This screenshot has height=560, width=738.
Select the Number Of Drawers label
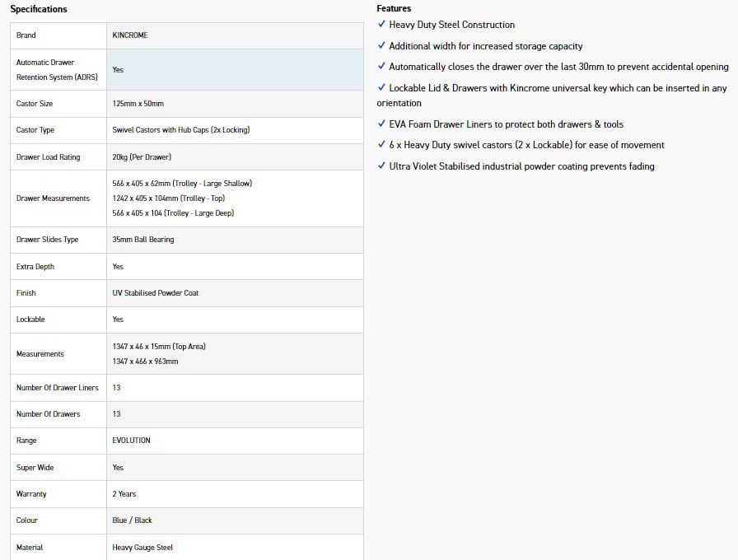[48, 414]
